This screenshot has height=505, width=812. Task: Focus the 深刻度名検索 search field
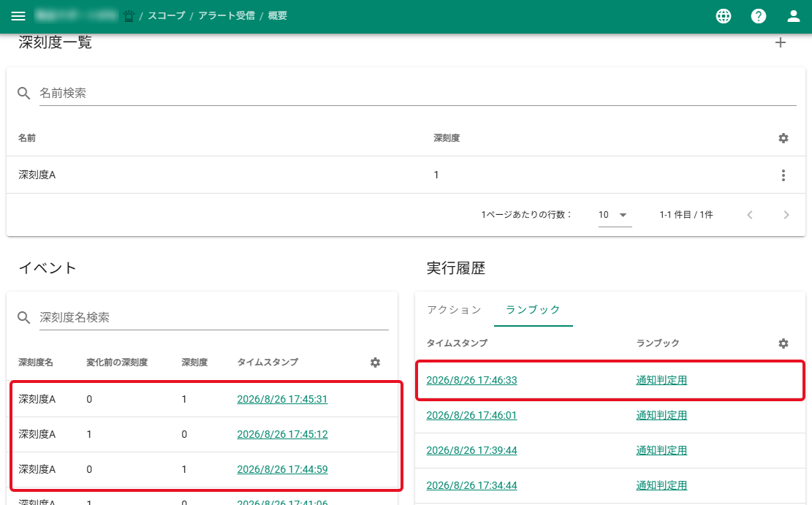tap(214, 317)
